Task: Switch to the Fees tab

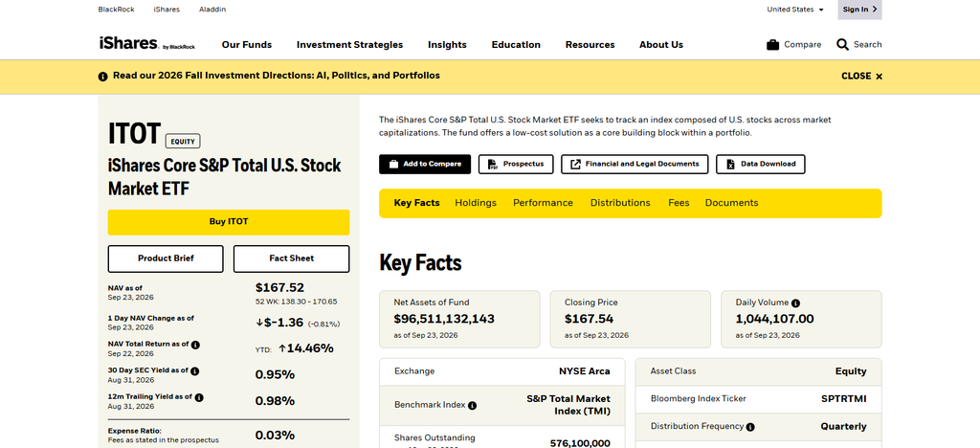Action: coord(679,203)
